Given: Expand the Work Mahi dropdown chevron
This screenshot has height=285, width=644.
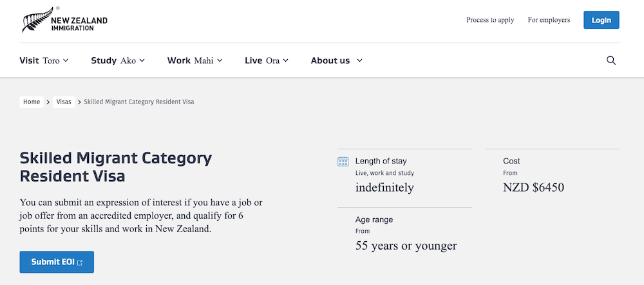Looking at the screenshot, I should point(220,60).
